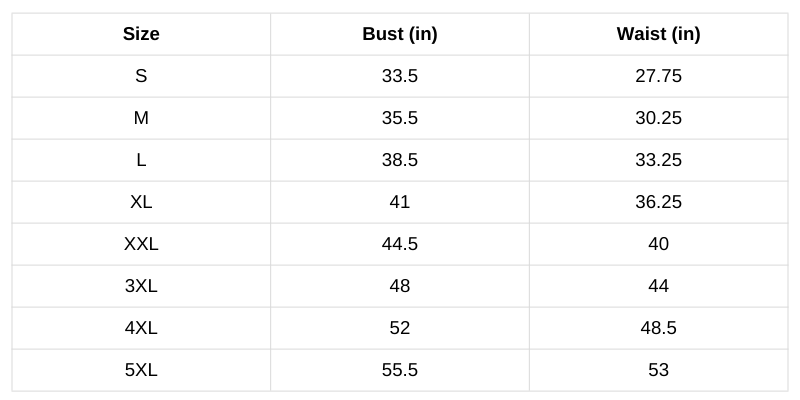The height and width of the screenshot is (400, 800).
Task: Select the S size cell
Action: tap(141, 76)
